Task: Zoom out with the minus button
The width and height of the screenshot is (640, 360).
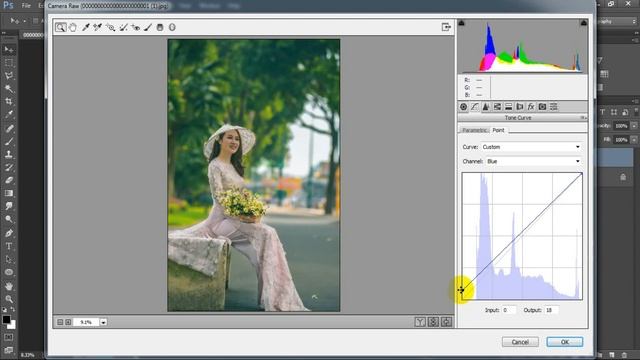Action: point(60,322)
